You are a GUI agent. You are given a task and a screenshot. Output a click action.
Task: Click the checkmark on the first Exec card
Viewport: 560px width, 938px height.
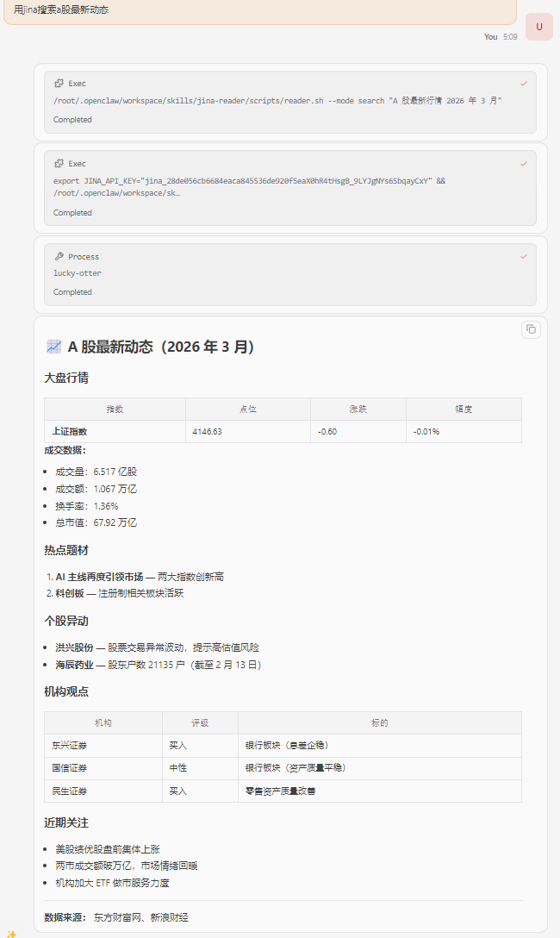coord(524,84)
